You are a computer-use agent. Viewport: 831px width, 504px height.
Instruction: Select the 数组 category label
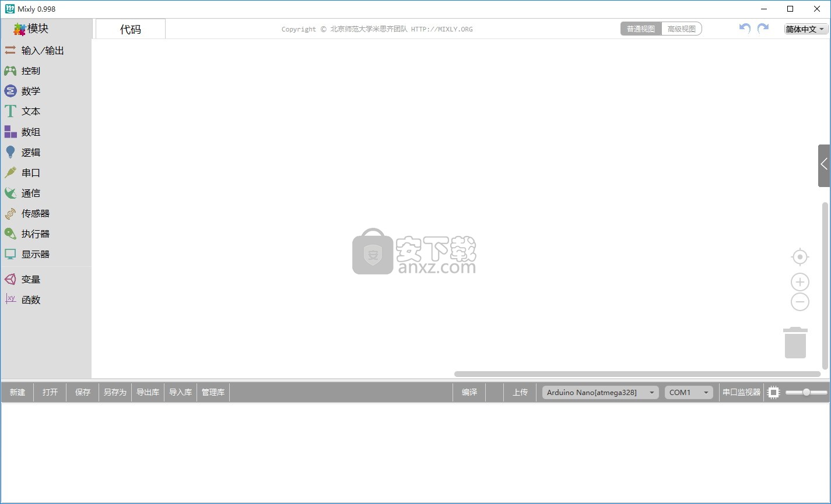pos(31,132)
